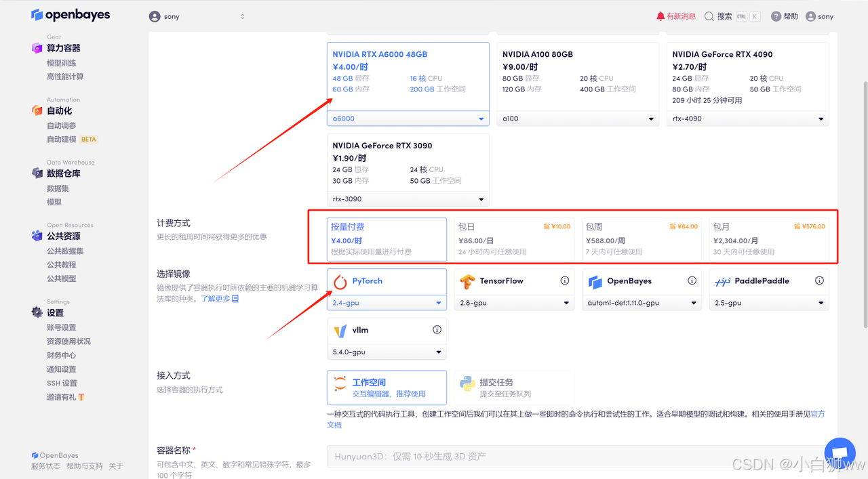The width and height of the screenshot is (868, 479).
Task: Click the OpenBayes image logo icon
Action: click(595, 281)
